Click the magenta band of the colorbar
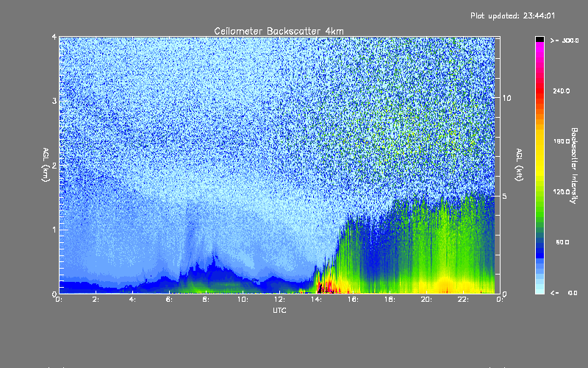The width and height of the screenshot is (588, 368). point(539,49)
